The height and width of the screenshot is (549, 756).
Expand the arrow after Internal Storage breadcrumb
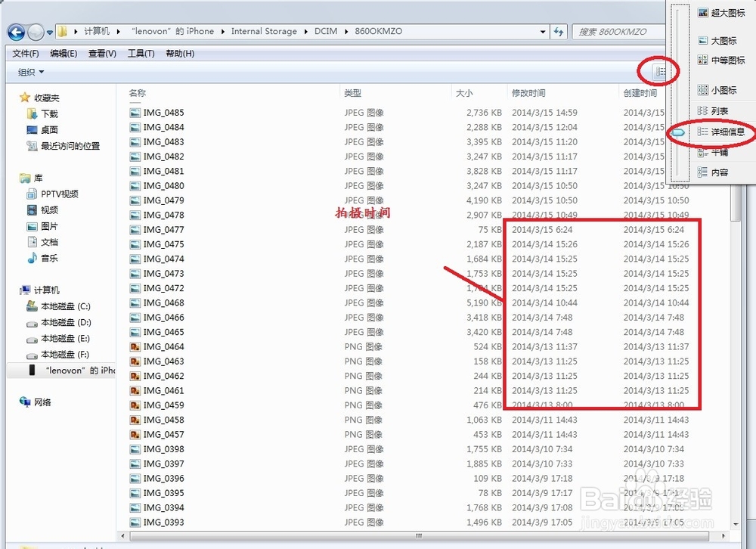(x=305, y=31)
